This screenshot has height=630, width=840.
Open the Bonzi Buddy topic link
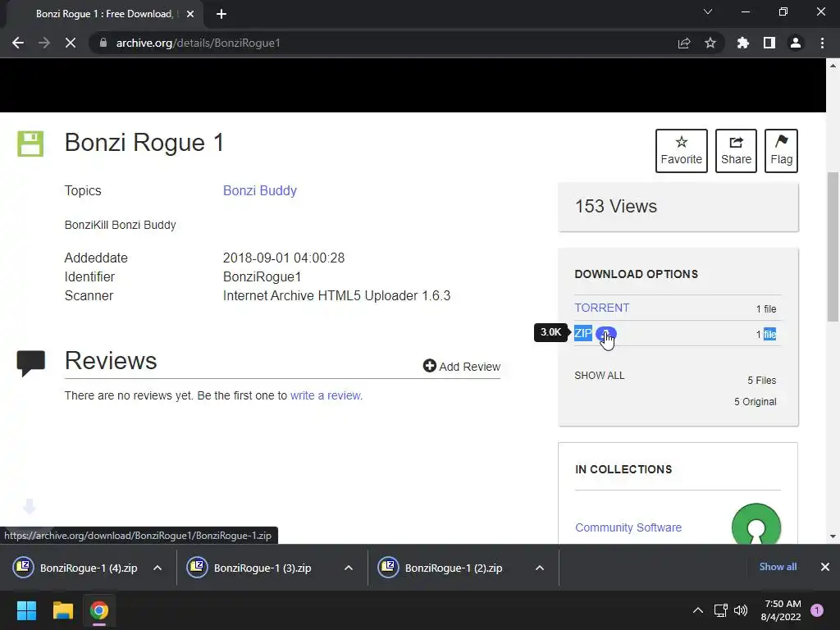[260, 190]
